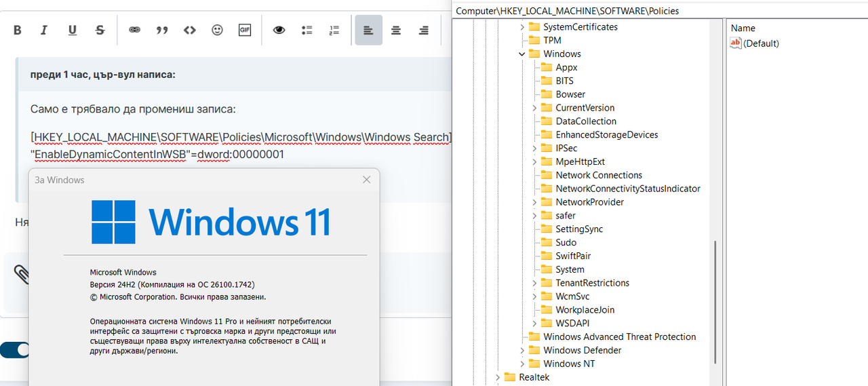Center-align the text
868x386 pixels.
point(396,31)
